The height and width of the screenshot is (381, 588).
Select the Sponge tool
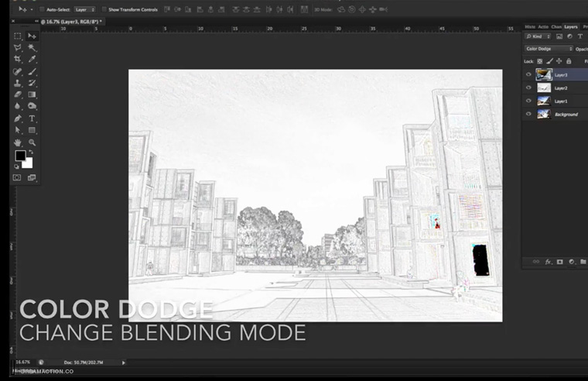[x=32, y=106]
